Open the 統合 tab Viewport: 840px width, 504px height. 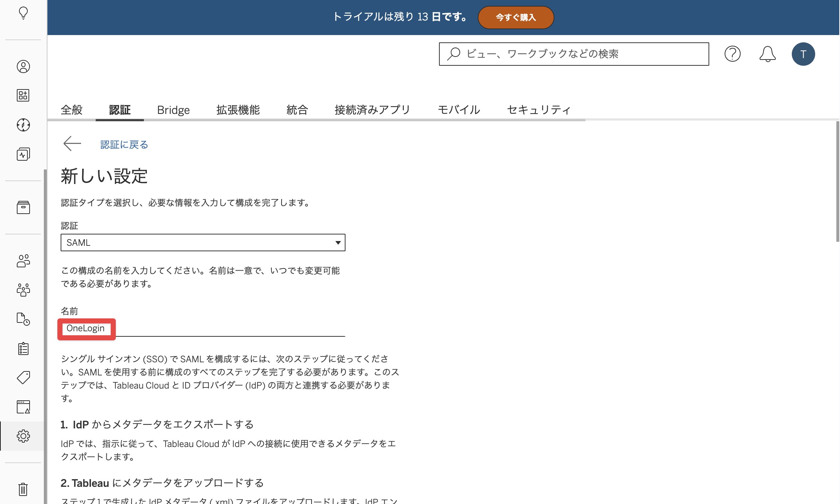click(297, 110)
